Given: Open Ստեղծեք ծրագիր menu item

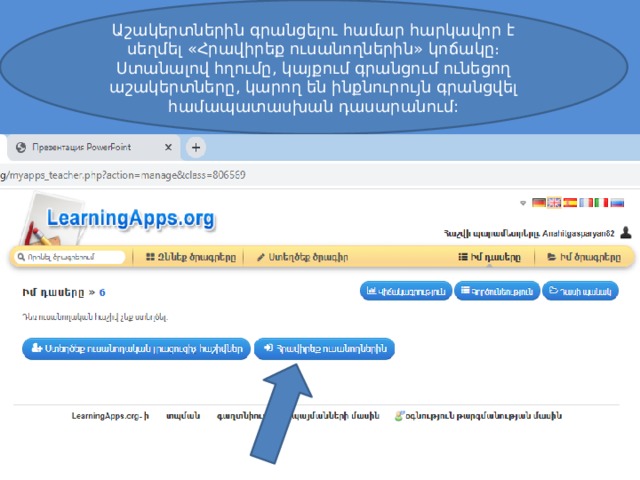Looking at the screenshot, I should click(302, 257).
